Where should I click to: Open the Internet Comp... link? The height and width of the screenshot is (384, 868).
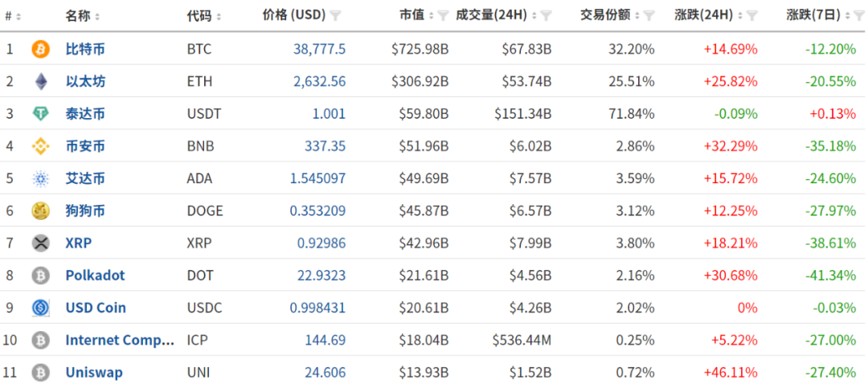click(120, 340)
